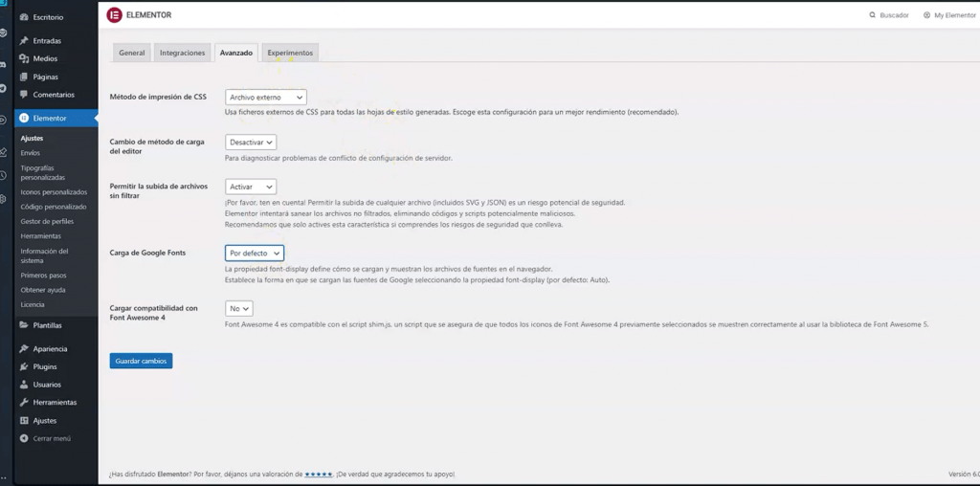Click the Cerrar menú collapse arrow icon
Screen dimensions: 980x486
pos(24,438)
